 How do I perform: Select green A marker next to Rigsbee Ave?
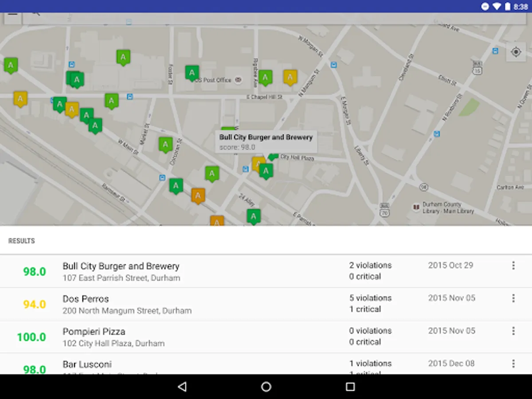click(x=265, y=78)
